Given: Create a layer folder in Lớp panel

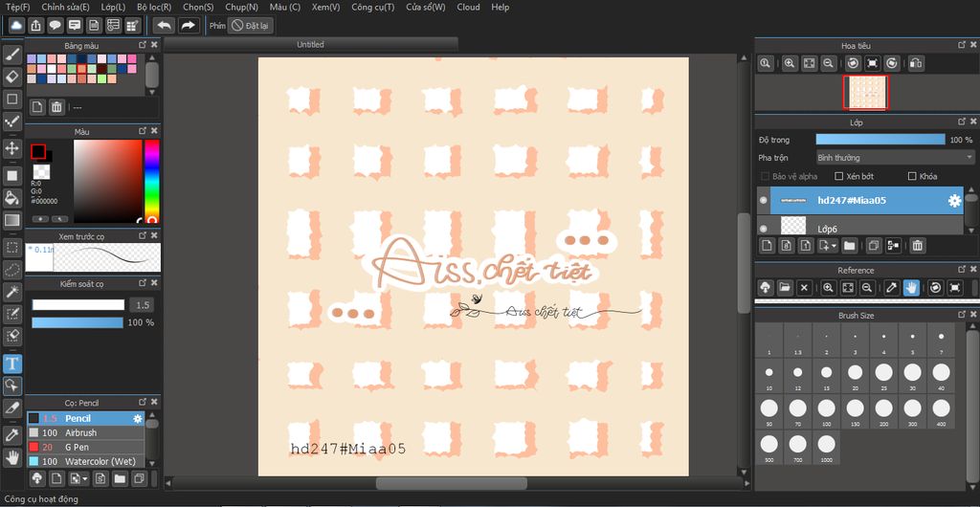Looking at the screenshot, I should point(849,246).
